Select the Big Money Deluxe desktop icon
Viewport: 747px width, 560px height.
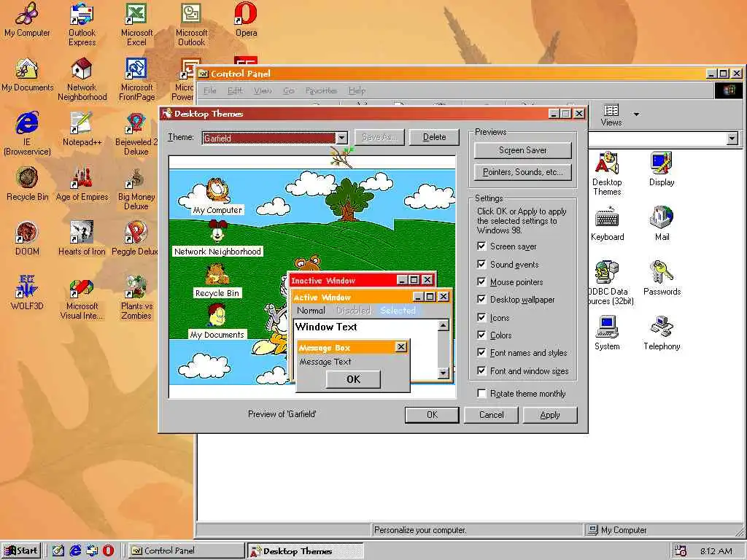(136, 189)
